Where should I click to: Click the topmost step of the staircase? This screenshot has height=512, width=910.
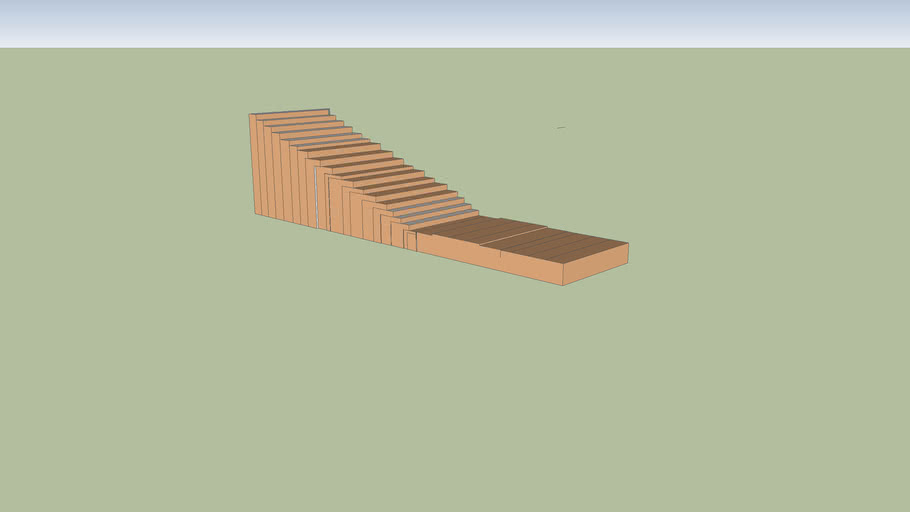290,114
